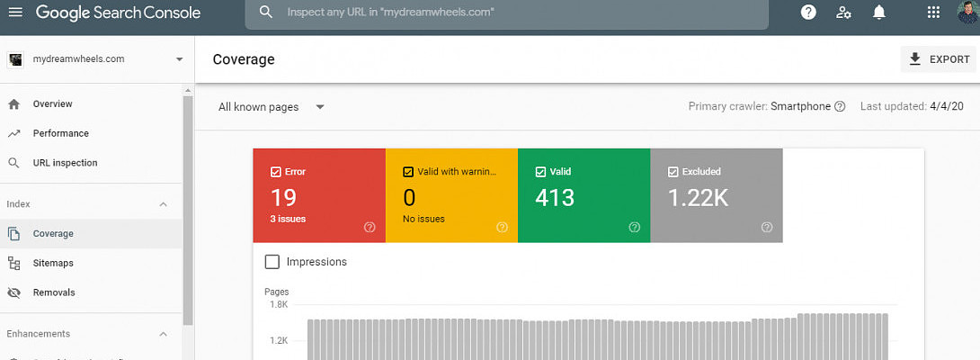
Task: Open user and permissions settings icon
Action: point(843,13)
